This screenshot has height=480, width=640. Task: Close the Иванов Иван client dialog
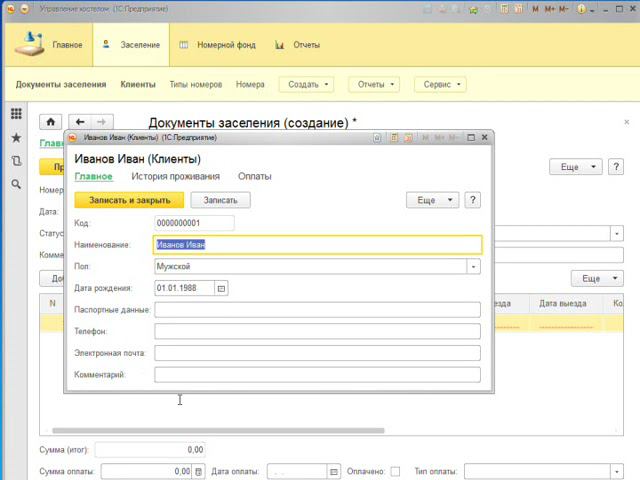tap(484, 138)
